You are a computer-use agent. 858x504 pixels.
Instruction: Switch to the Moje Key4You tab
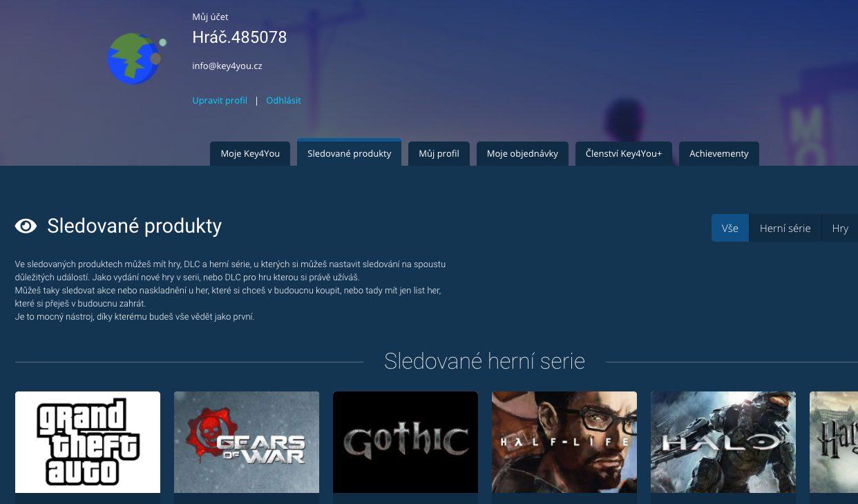pos(250,153)
